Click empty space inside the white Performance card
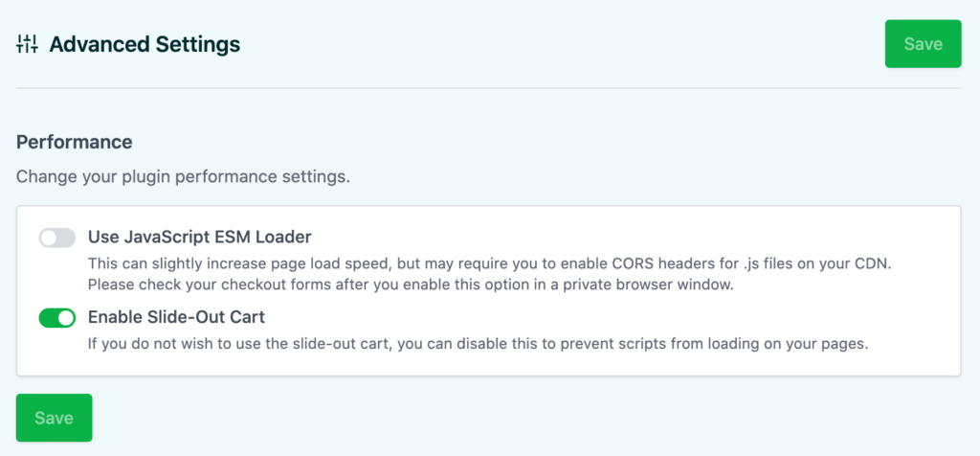980x456 pixels. [625, 363]
